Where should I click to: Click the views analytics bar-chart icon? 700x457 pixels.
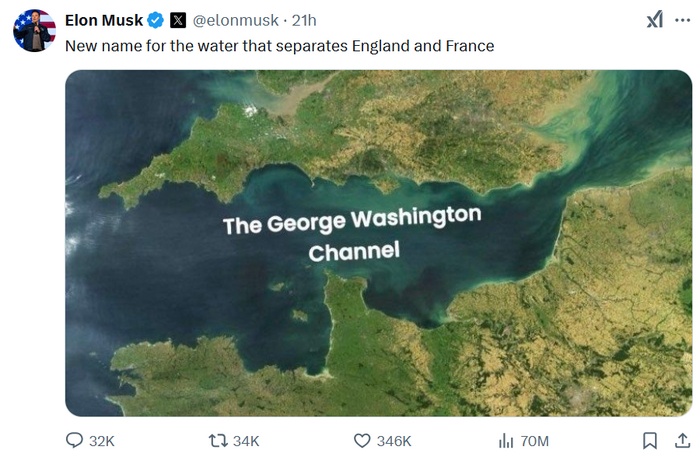506,441
